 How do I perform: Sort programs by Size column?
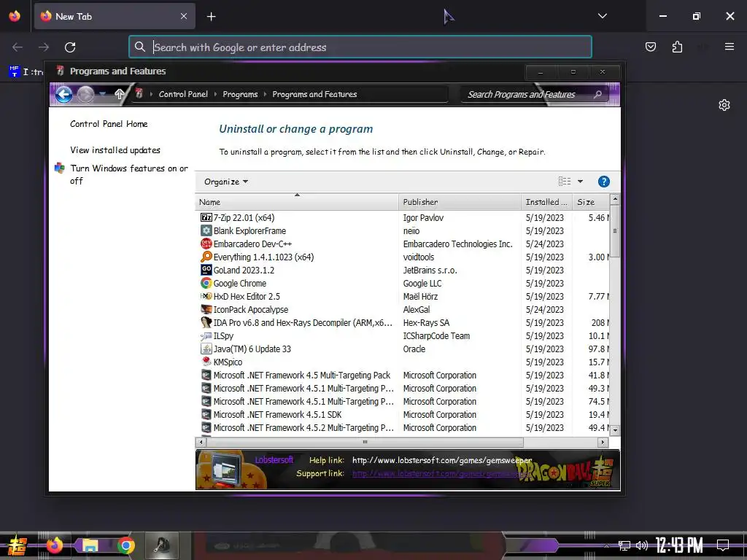591,202
